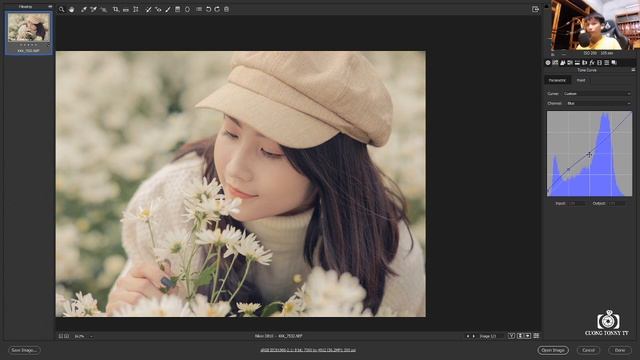Viewport: 640px width, 360px height.
Task: Go to next image arrow
Action: pyautogui.click(x=473, y=336)
